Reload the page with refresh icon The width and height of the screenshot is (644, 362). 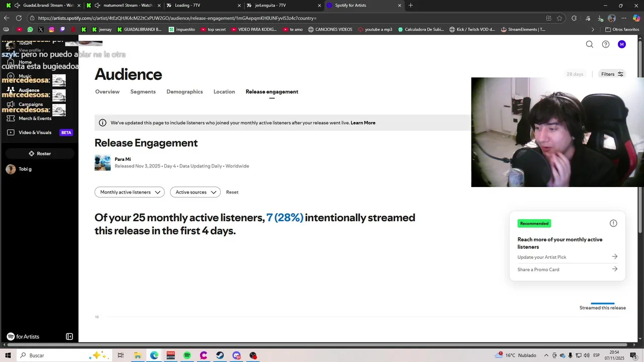[19, 18]
